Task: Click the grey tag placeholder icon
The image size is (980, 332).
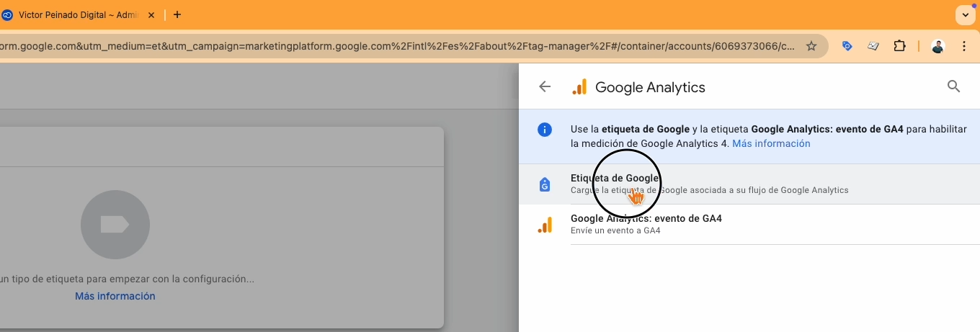Action: tap(115, 225)
